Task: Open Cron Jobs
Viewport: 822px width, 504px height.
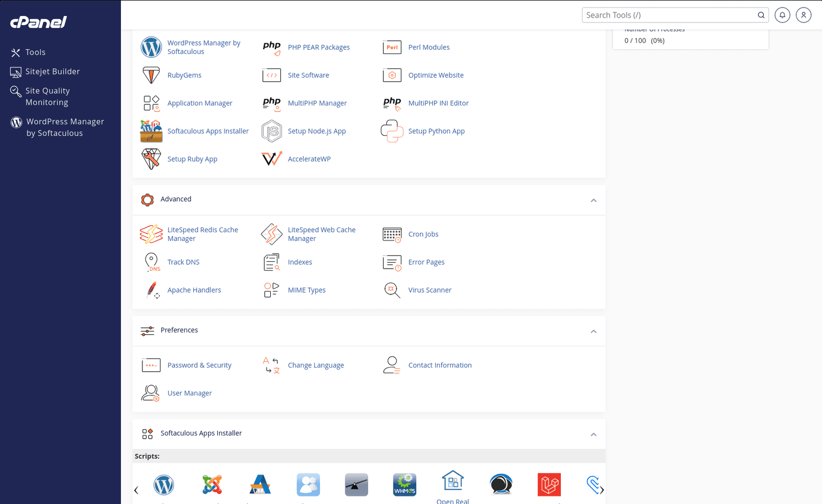Action: tap(423, 234)
